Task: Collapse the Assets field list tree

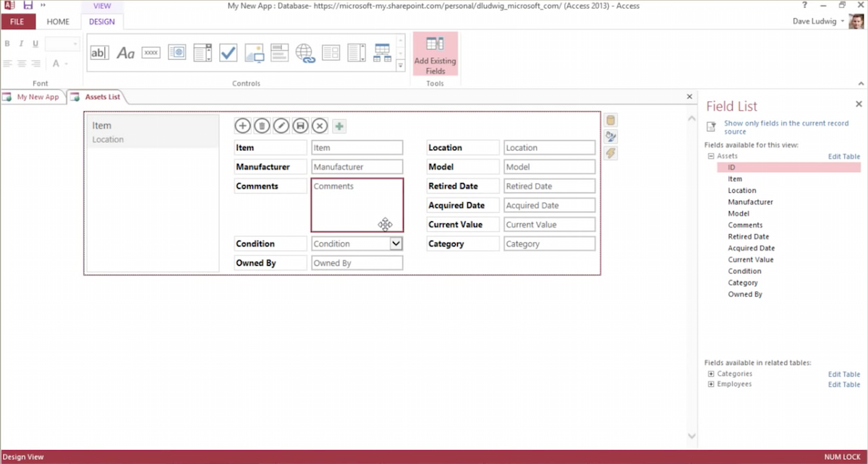Action: [712, 155]
